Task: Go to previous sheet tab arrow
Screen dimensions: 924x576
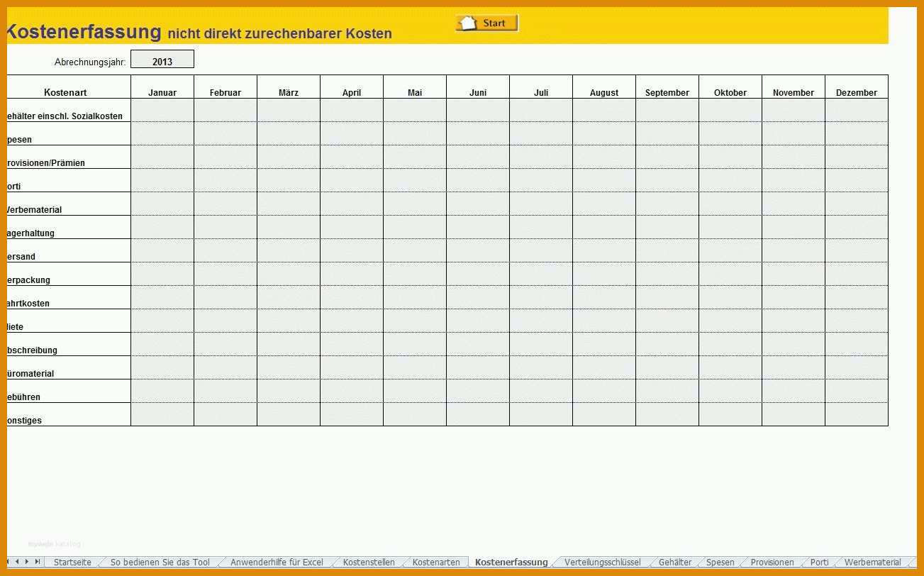Action: coord(17,561)
